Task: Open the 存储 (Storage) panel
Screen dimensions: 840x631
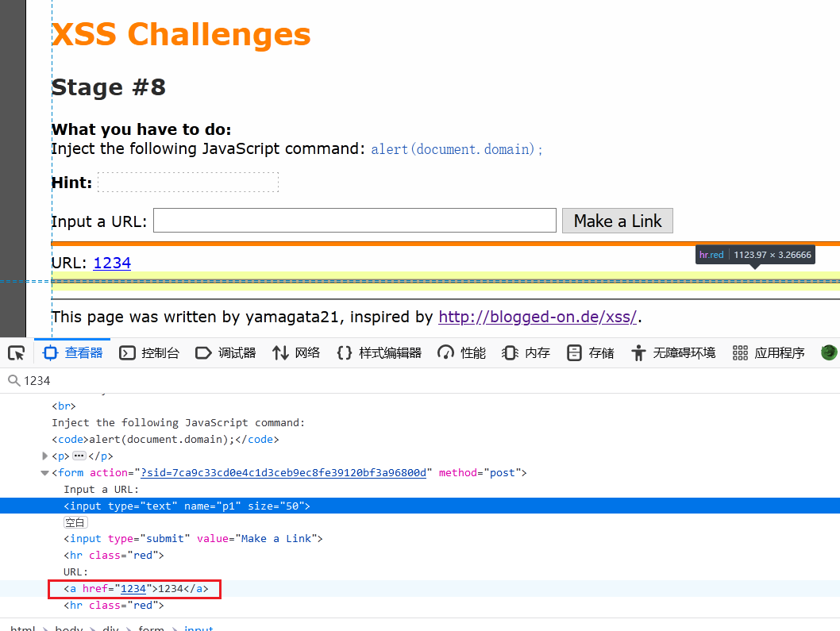Action: point(590,352)
